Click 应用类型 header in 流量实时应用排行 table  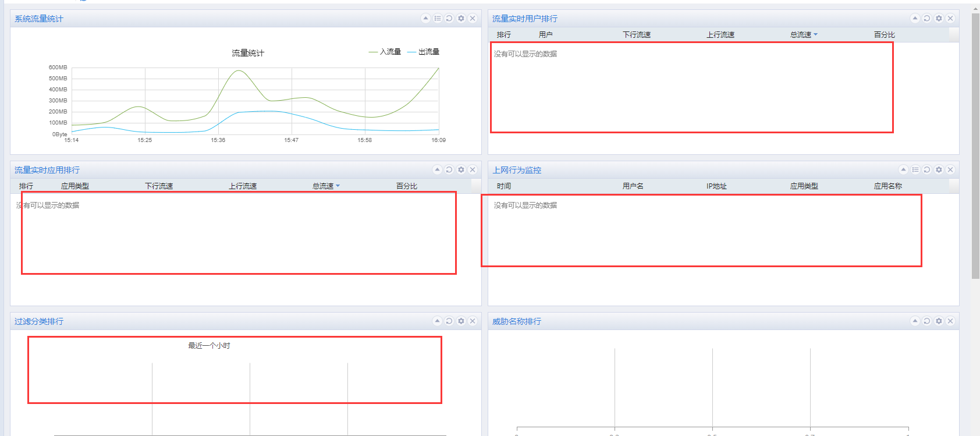click(x=75, y=186)
